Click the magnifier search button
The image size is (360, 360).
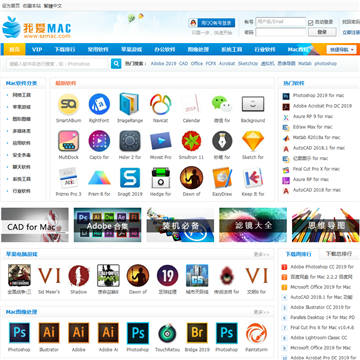point(116,63)
